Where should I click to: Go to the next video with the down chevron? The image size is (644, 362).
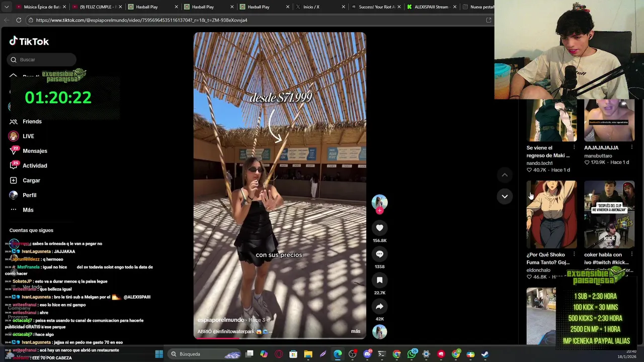point(505,196)
